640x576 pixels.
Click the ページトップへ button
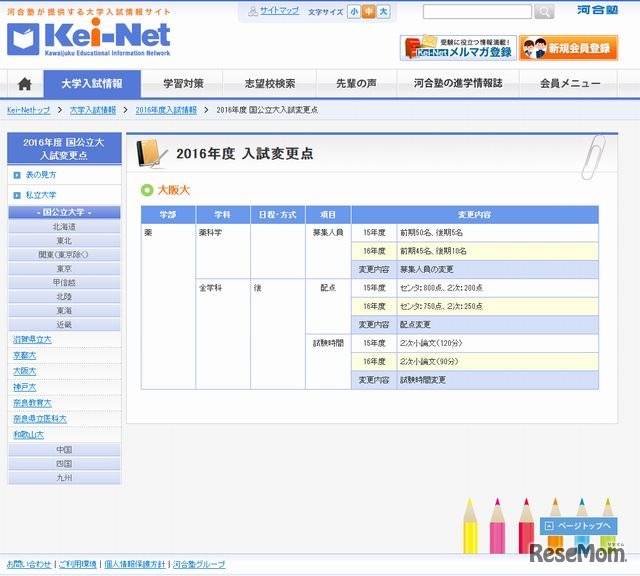coord(578,526)
